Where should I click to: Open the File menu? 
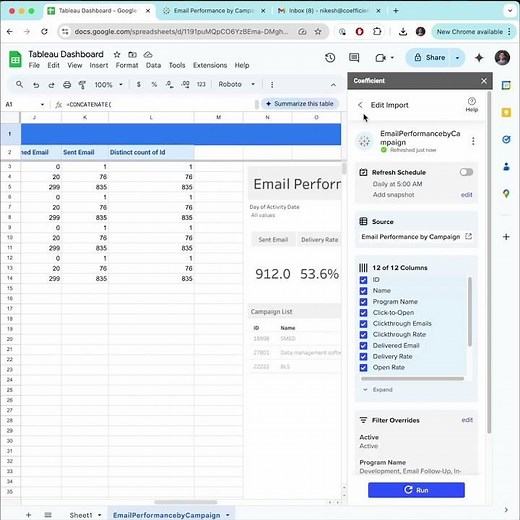pyautogui.click(x=34, y=65)
